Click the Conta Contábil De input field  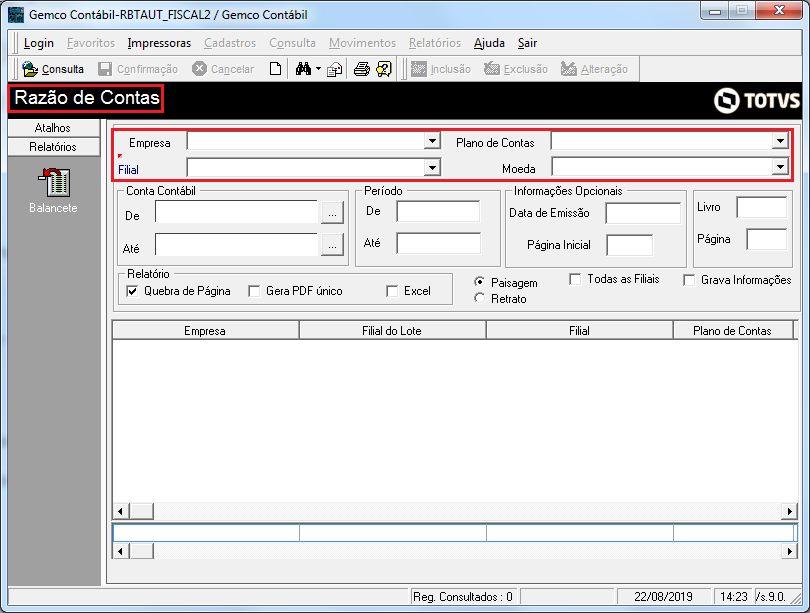237,212
